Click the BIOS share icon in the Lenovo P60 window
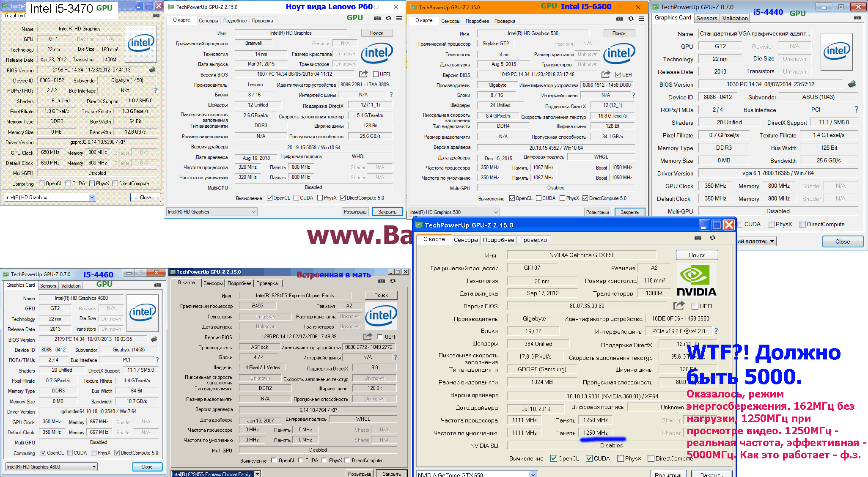This screenshot has width=868, height=477. [363, 74]
